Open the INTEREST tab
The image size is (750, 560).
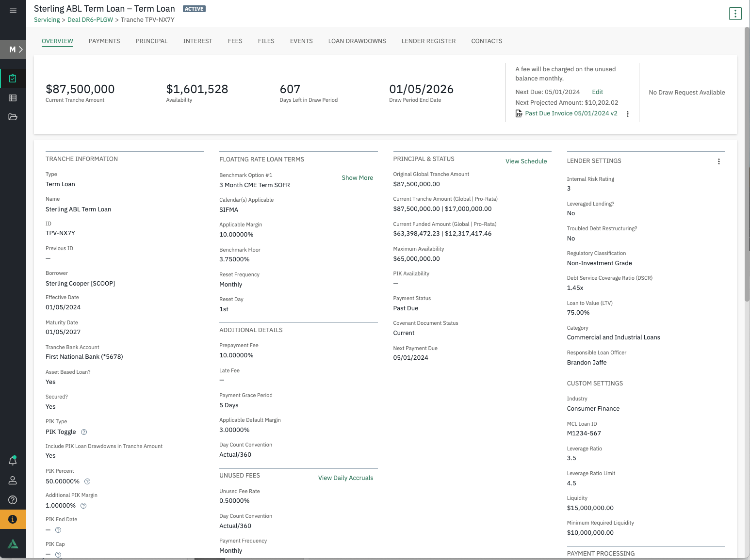point(197,41)
